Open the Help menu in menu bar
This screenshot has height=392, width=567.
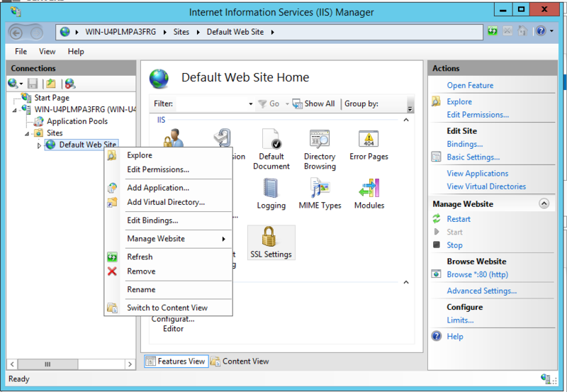point(76,51)
